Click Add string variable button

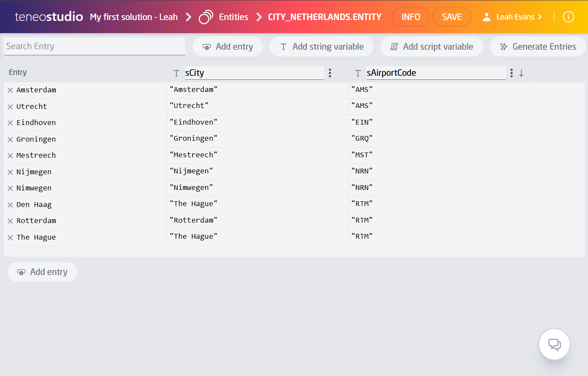pyautogui.click(x=321, y=47)
